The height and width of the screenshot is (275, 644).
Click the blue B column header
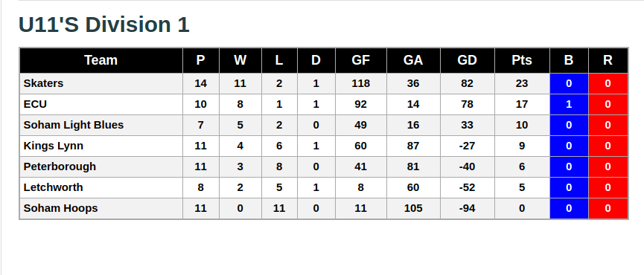[x=569, y=60]
